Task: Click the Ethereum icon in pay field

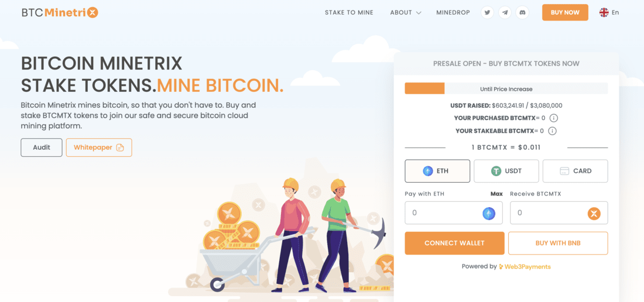Action: point(489,213)
